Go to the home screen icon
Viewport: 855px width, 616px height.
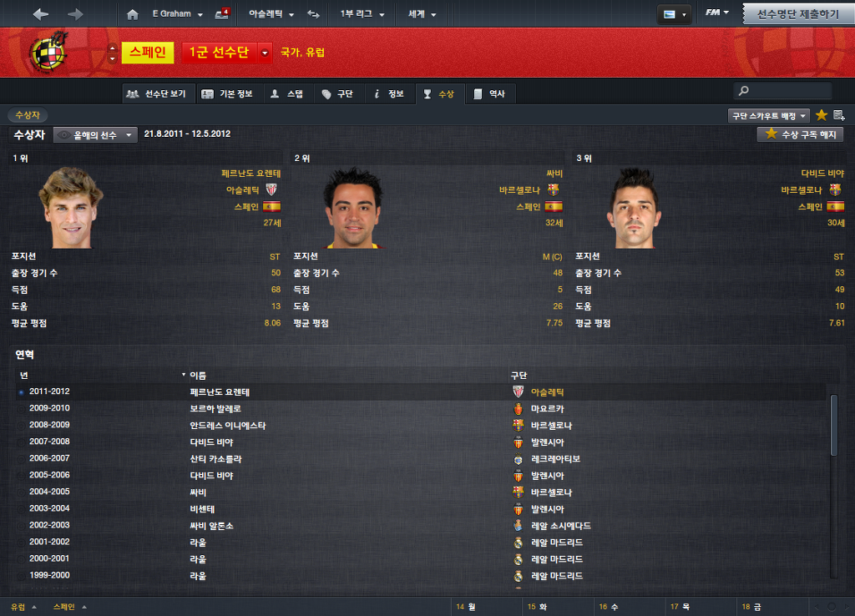coord(133,15)
